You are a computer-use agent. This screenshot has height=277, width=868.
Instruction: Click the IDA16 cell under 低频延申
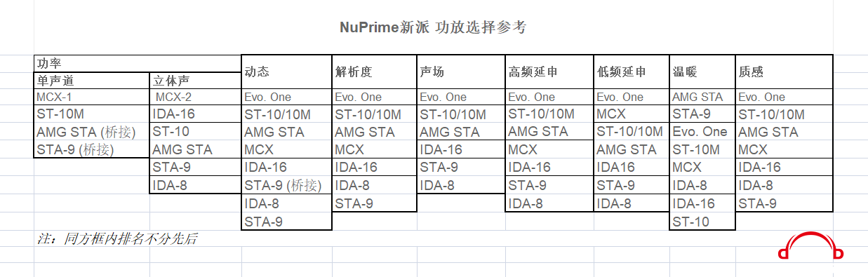(x=632, y=167)
